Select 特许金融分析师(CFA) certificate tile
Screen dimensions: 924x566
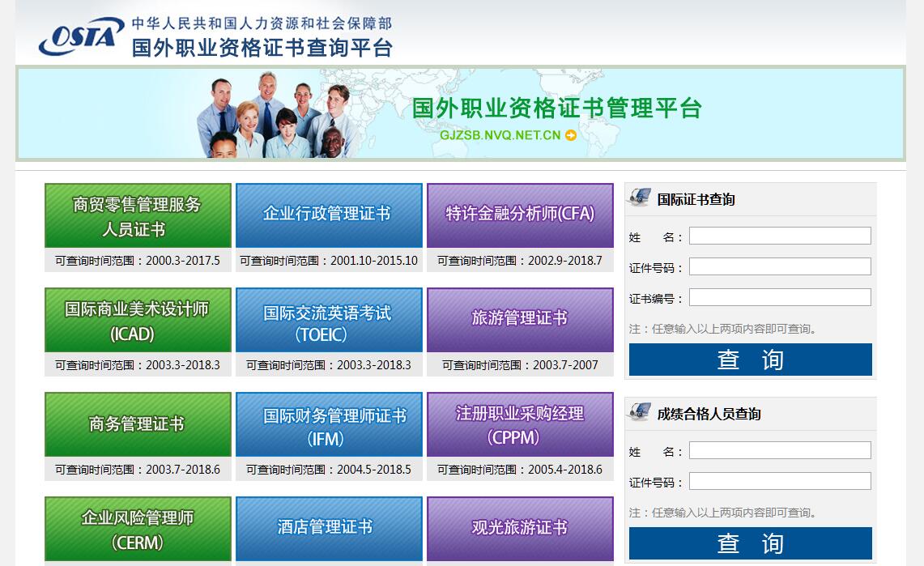[520, 215]
